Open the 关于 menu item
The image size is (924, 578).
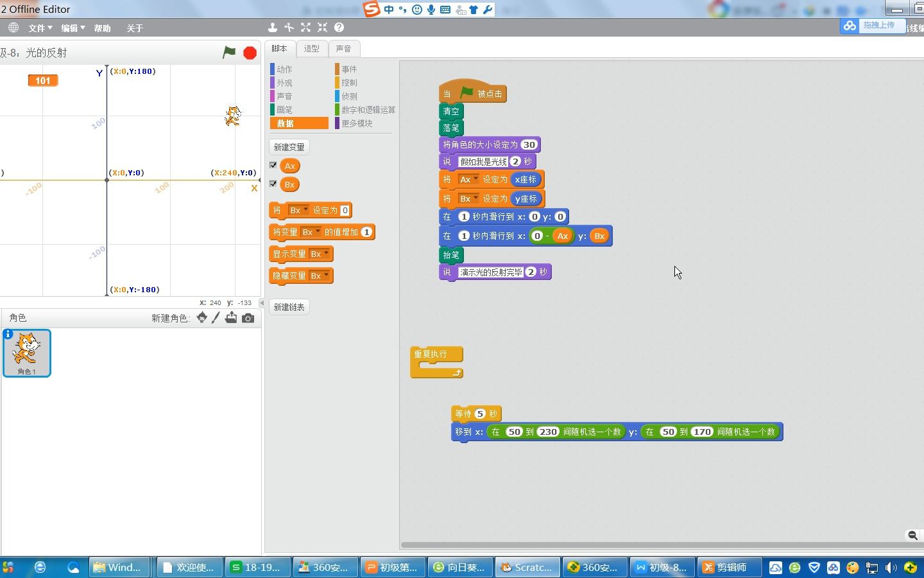click(135, 28)
